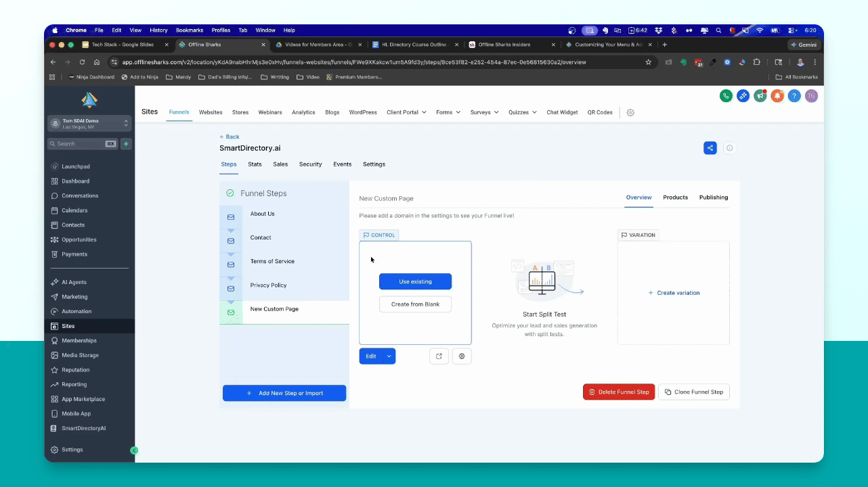The width and height of the screenshot is (868, 487).
Task: Open the Bookmarks menu in menu bar
Action: 190,30
